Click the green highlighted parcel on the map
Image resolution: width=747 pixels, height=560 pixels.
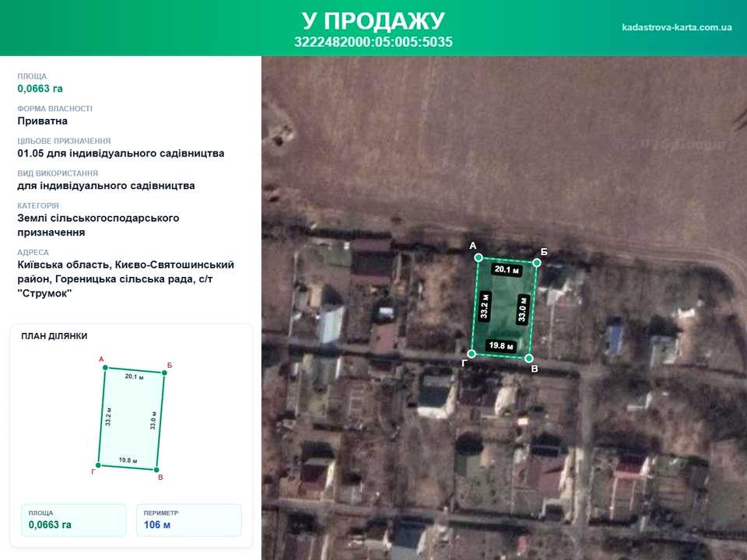[x=504, y=308]
